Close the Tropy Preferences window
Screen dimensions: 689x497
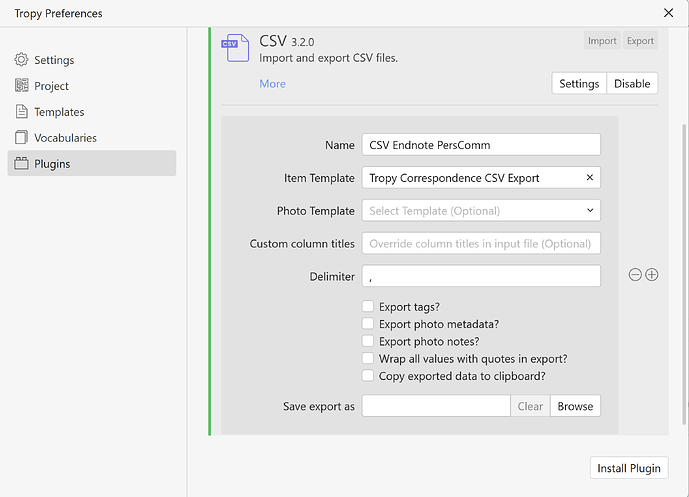click(x=668, y=13)
